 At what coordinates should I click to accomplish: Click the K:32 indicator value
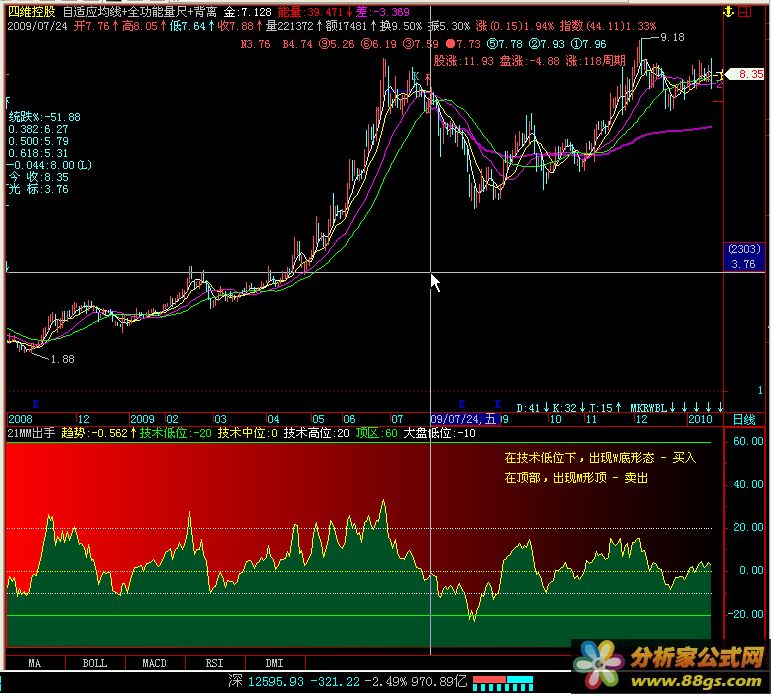tap(564, 408)
